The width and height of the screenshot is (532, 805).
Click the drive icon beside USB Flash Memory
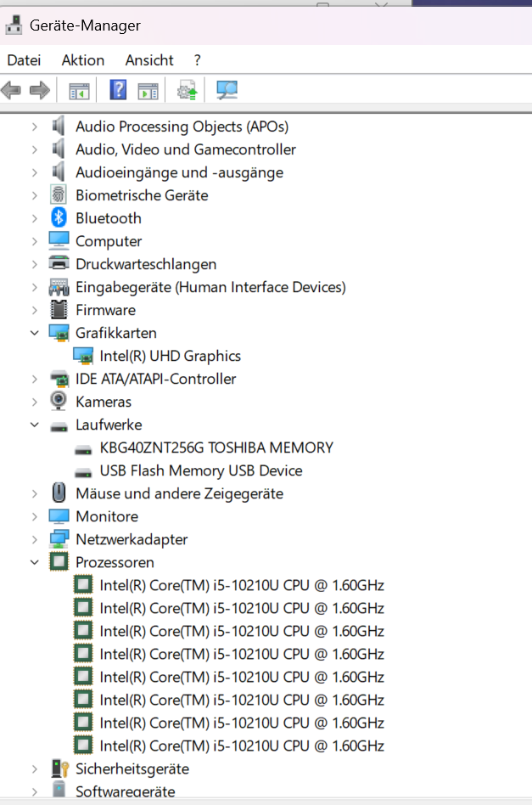coord(83,472)
